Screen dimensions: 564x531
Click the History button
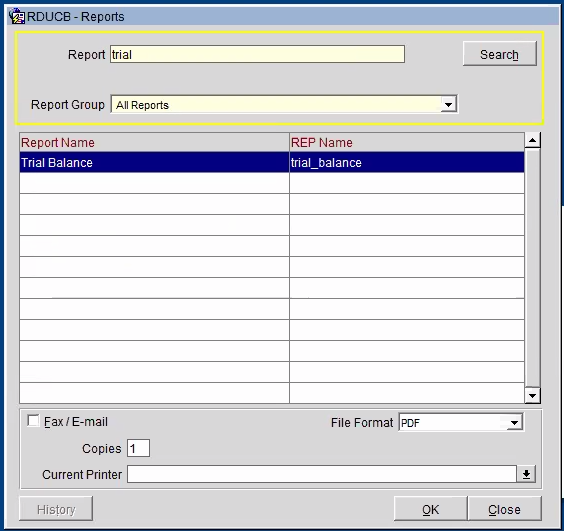point(56,509)
